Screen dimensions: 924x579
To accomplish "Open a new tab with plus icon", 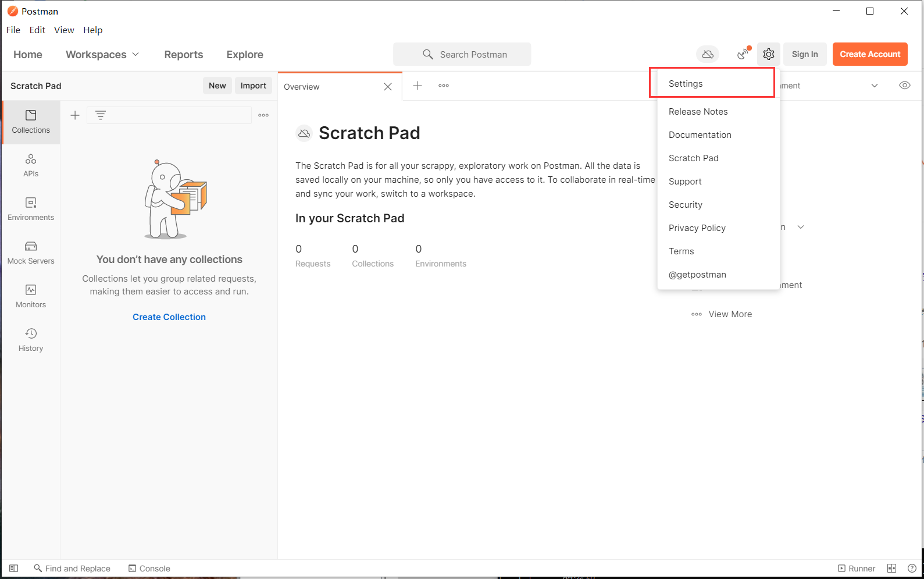I will click(418, 86).
